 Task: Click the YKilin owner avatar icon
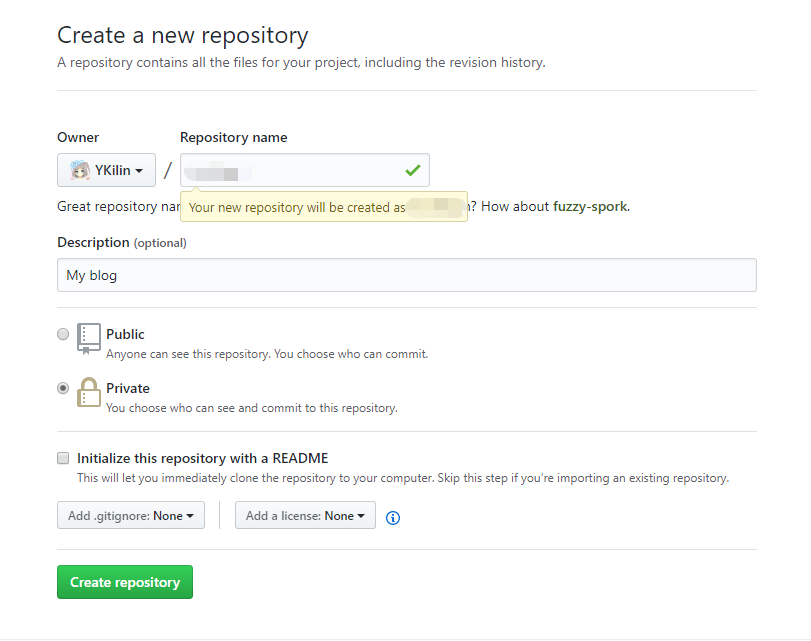pyautogui.click(x=80, y=170)
